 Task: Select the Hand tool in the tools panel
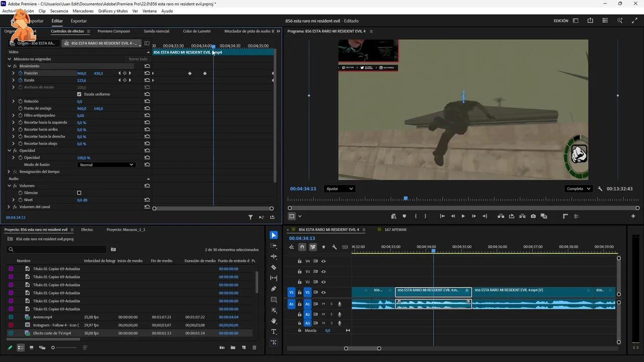274,321
